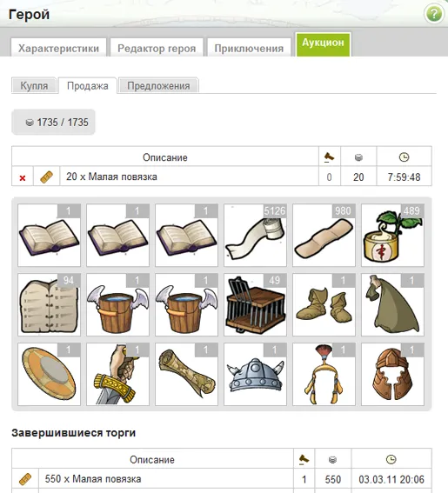Select the bandage roll item with 5126 count
Screen dimensions: 448x493
coord(255,235)
